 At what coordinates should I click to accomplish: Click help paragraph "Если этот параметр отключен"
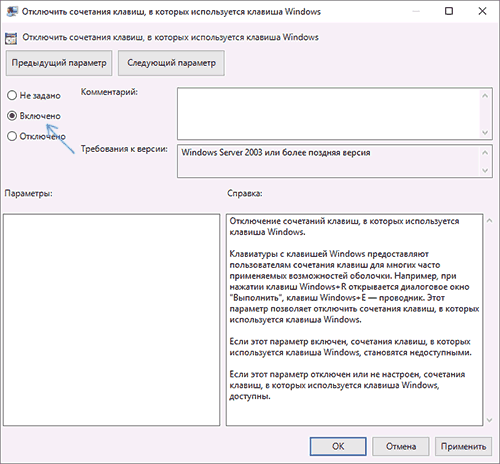pyautogui.click(x=347, y=385)
